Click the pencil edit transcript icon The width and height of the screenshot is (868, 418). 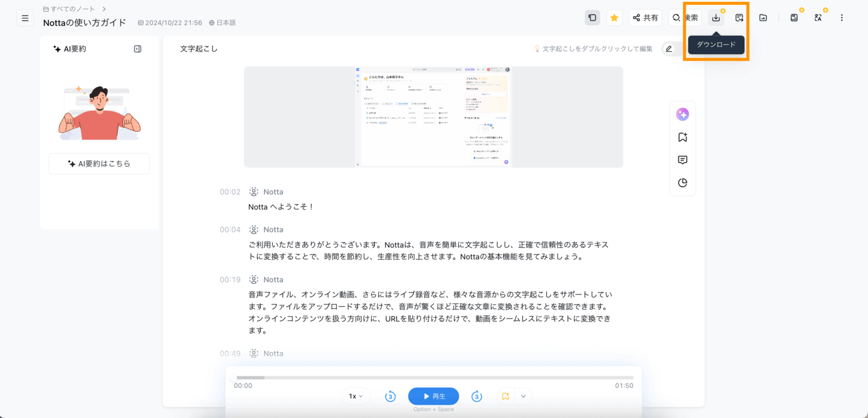pos(669,49)
